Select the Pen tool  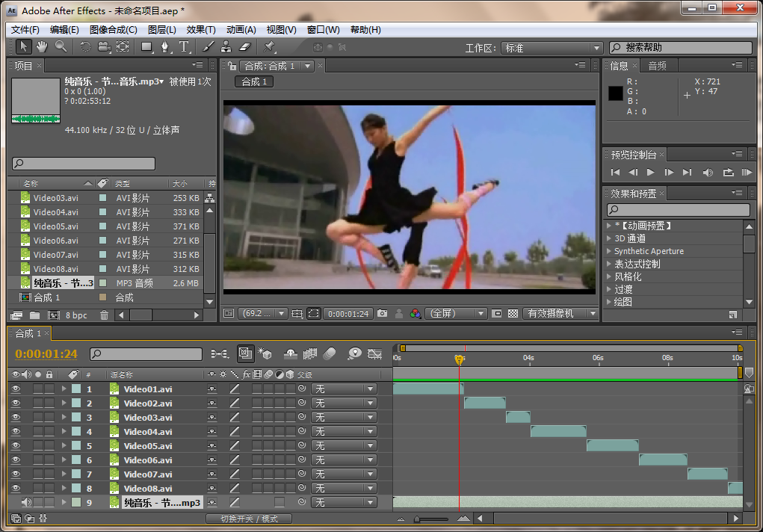click(165, 47)
